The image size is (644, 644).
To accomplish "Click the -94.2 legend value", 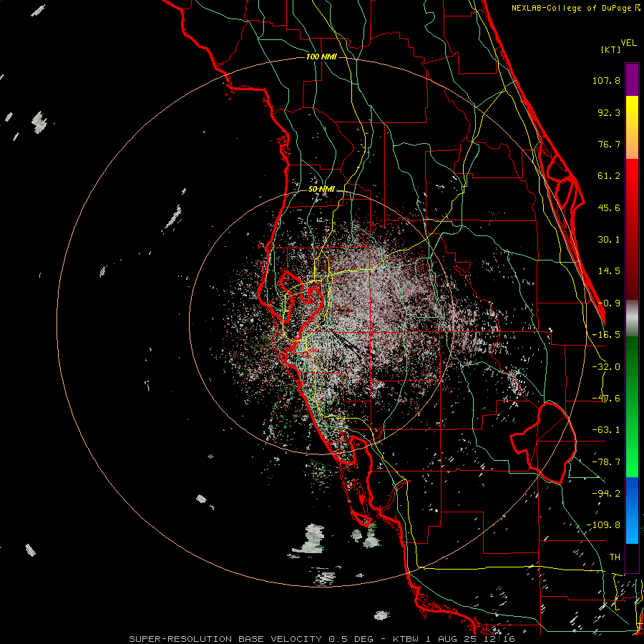I will (606, 493).
